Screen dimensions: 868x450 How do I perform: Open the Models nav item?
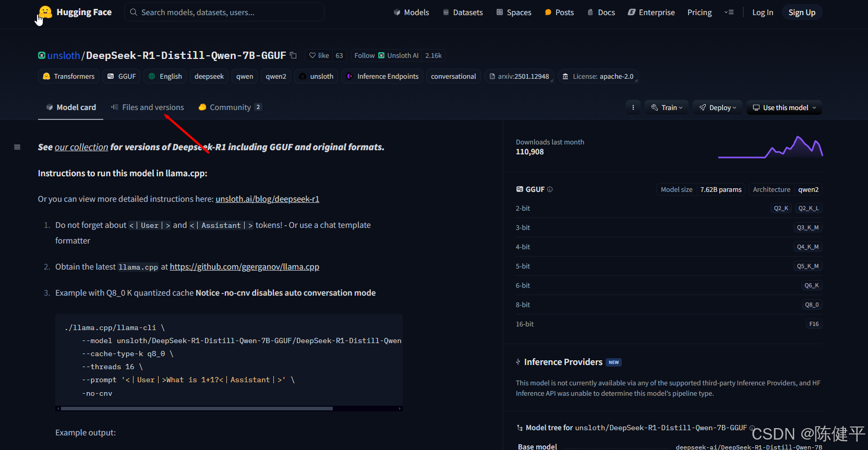411,12
